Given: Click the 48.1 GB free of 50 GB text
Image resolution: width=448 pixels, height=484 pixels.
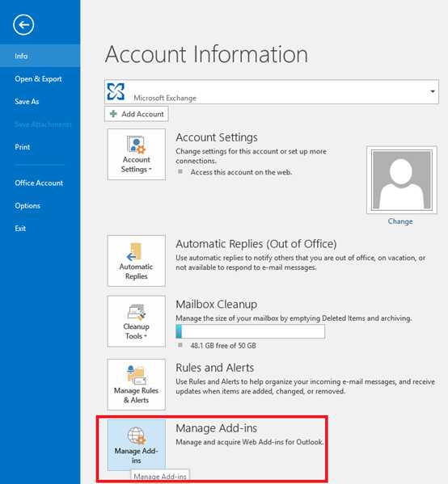Looking at the screenshot, I should coord(223,345).
